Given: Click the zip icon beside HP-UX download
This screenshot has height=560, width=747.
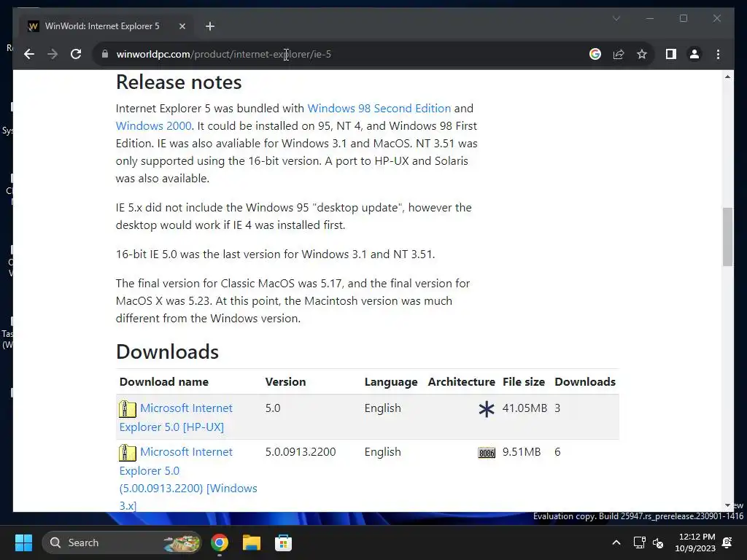Looking at the screenshot, I should pyautogui.click(x=127, y=409).
